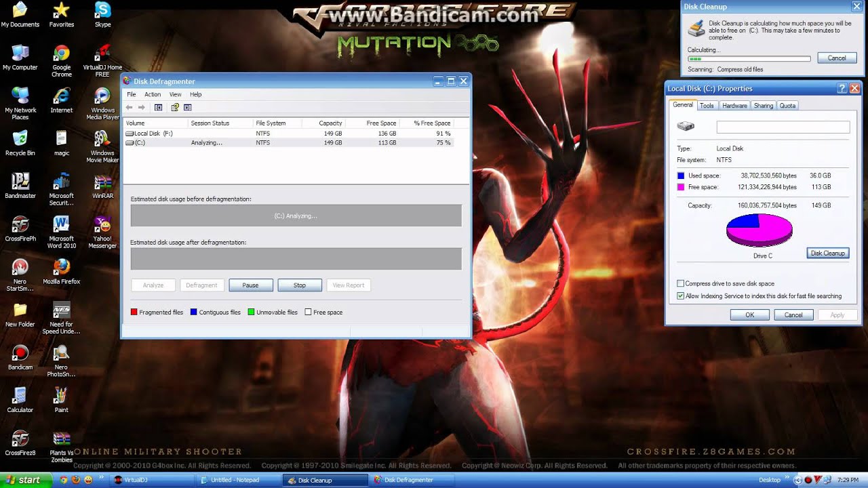Select Local Disk (F:) volume row
Screen dimensions: 868x488
(x=288, y=134)
